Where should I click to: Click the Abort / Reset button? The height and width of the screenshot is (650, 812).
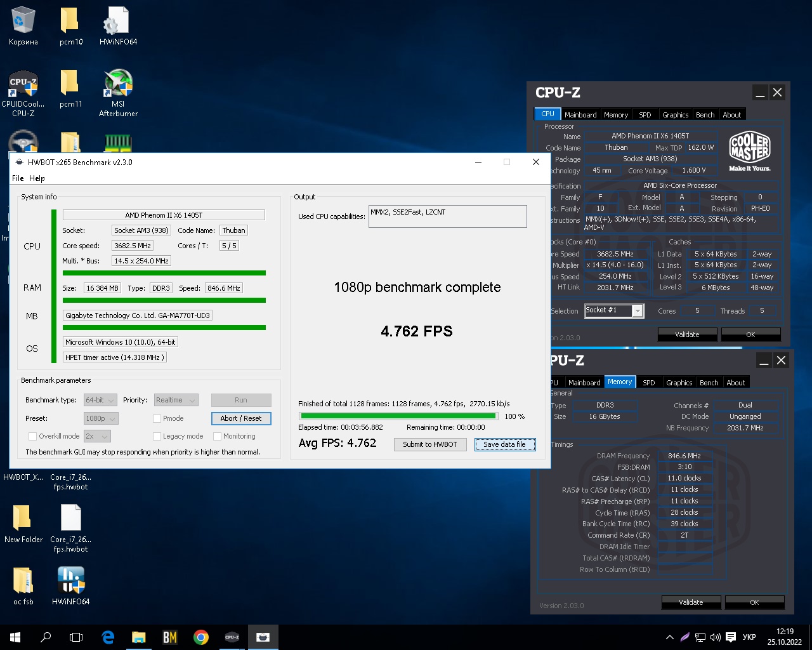point(241,418)
